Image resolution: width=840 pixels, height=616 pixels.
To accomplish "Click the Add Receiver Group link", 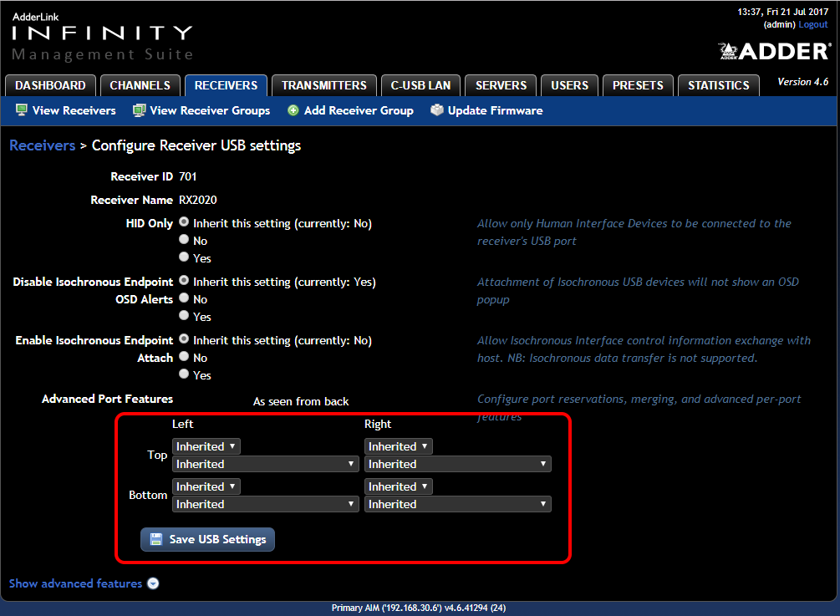I will [359, 110].
